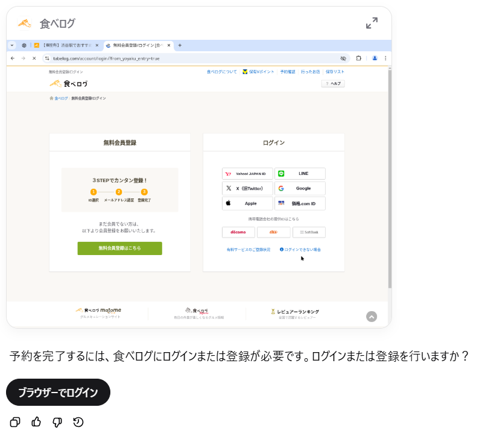
Task: Go back to the previous page
Action: (x=13, y=58)
